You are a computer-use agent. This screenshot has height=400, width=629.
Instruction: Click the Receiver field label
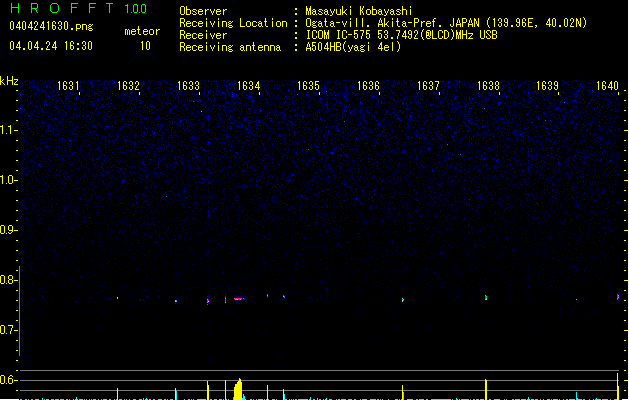(x=203, y=35)
